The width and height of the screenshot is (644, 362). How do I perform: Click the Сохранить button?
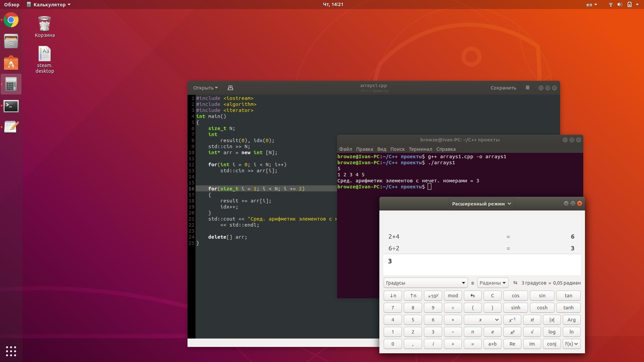(503, 88)
